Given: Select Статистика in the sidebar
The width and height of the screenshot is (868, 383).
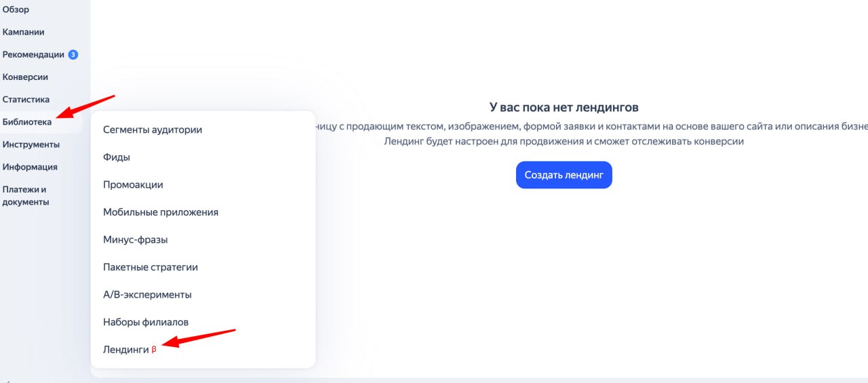Looking at the screenshot, I should tap(26, 99).
